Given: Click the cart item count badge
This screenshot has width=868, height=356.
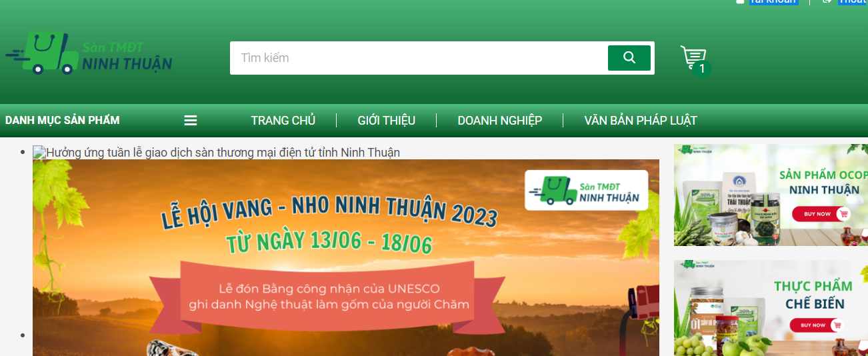Looking at the screenshot, I should 702,69.
